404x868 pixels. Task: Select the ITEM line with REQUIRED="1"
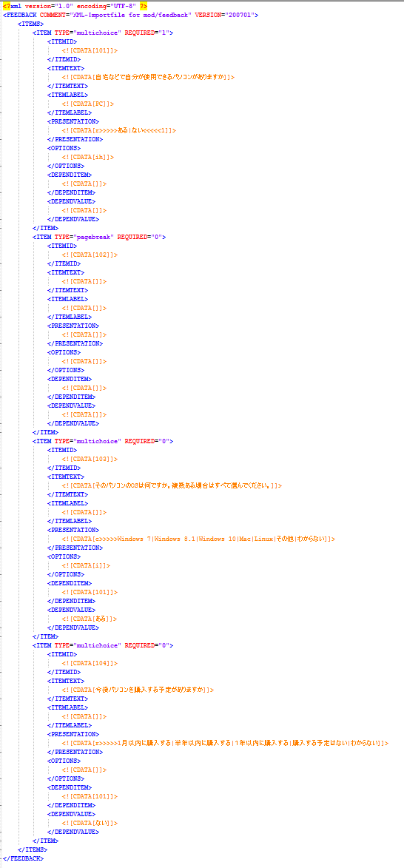103,32
